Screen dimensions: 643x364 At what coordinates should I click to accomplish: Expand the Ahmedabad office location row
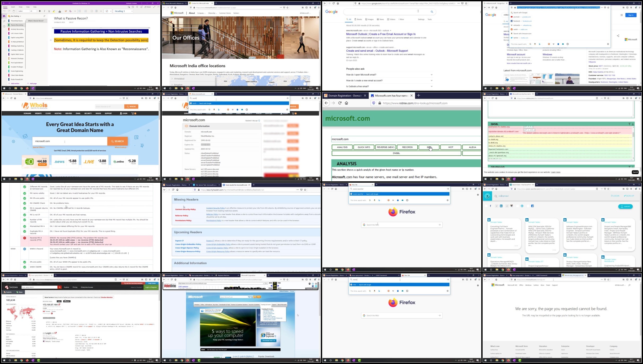192,79
